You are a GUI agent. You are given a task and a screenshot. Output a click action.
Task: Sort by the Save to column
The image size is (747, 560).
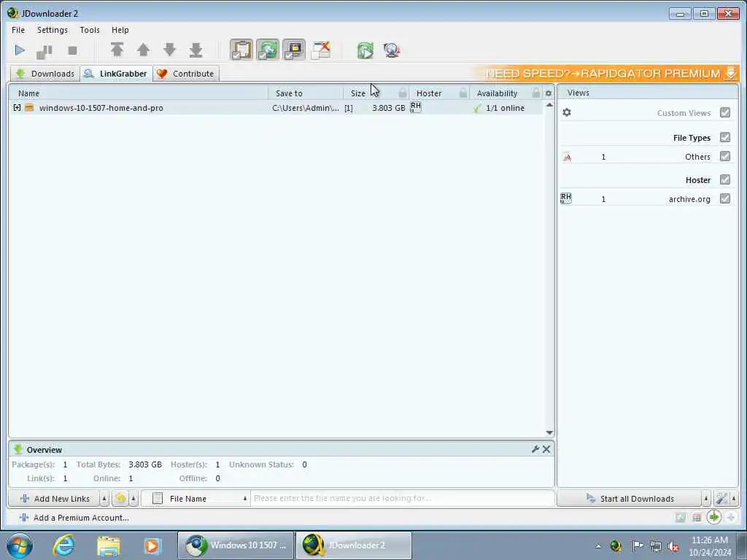tap(306, 93)
